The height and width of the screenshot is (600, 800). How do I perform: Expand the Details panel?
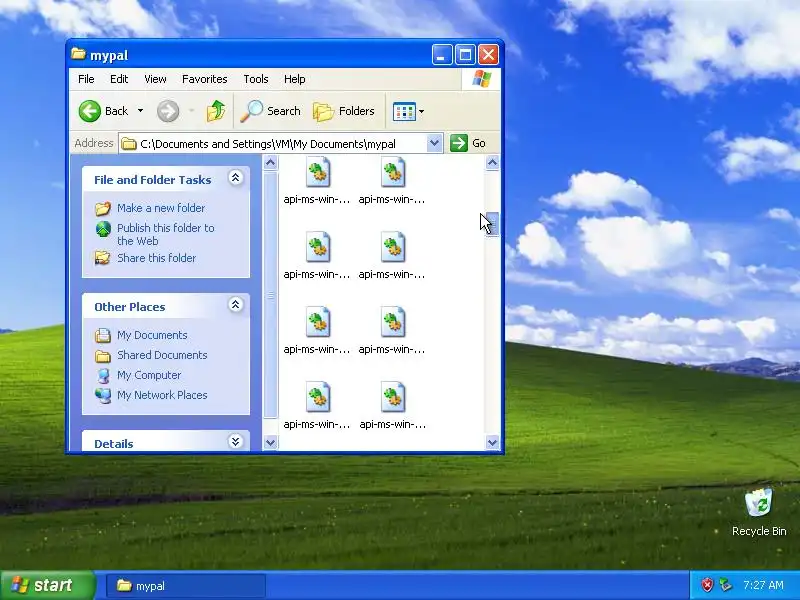pos(235,441)
